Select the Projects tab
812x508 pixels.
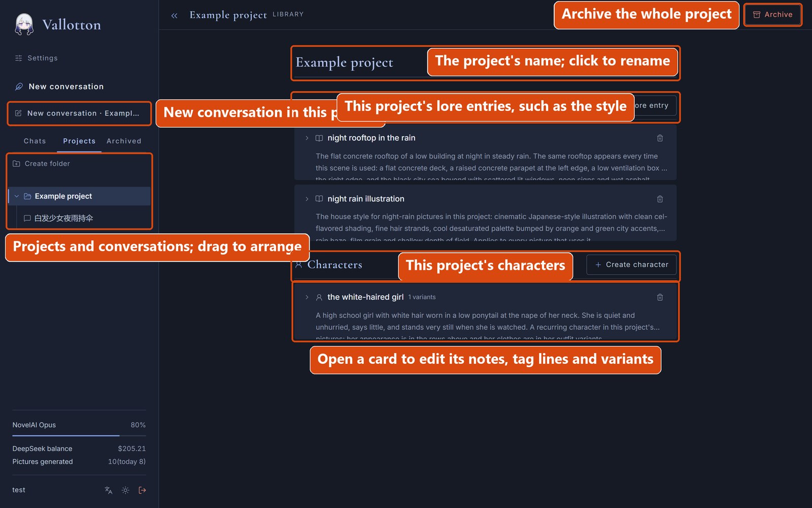click(79, 141)
